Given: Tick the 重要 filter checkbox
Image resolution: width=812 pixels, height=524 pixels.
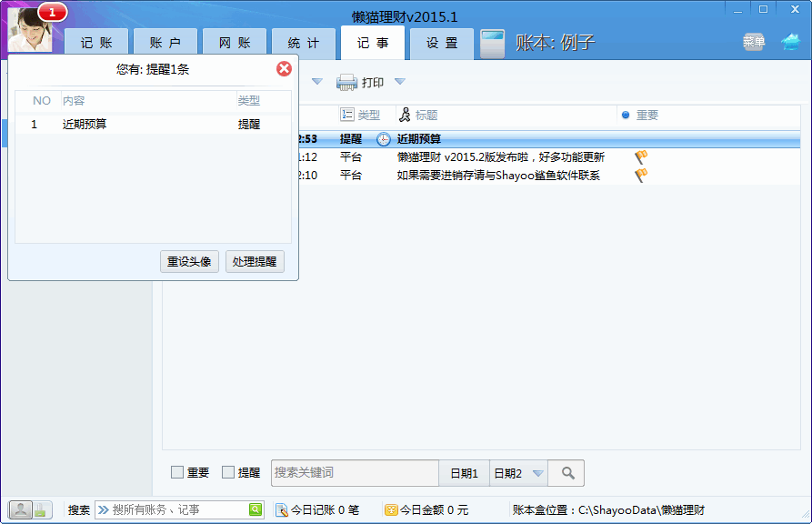Looking at the screenshot, I should click(177, 472).
